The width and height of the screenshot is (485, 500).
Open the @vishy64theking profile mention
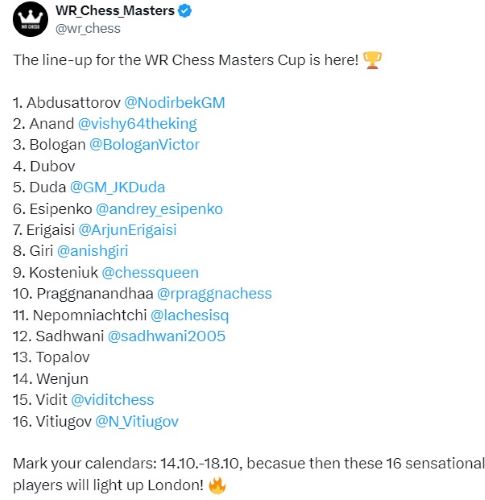137,124
